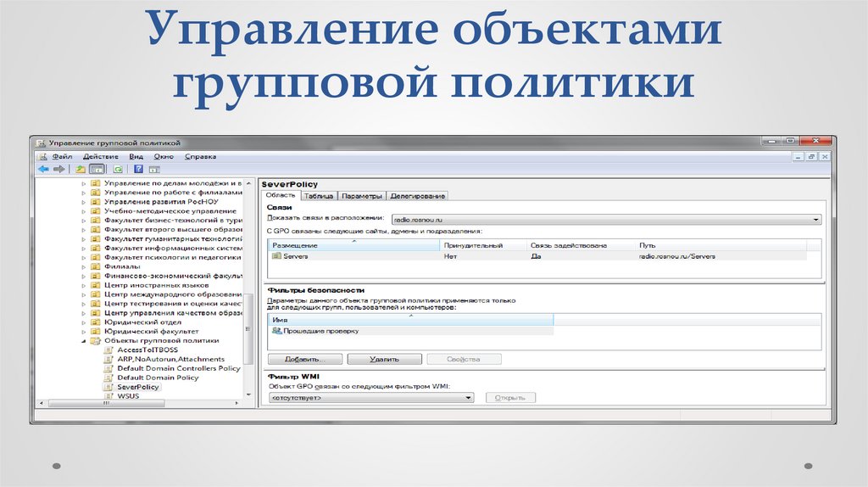This screenshot has height=487, width=868.
Task: Restore the inner MDI child window
Action: tap(811, 157)
